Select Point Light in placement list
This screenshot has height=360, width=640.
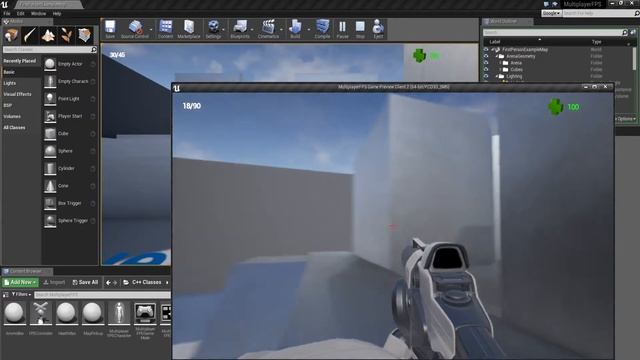pos(70,99)
